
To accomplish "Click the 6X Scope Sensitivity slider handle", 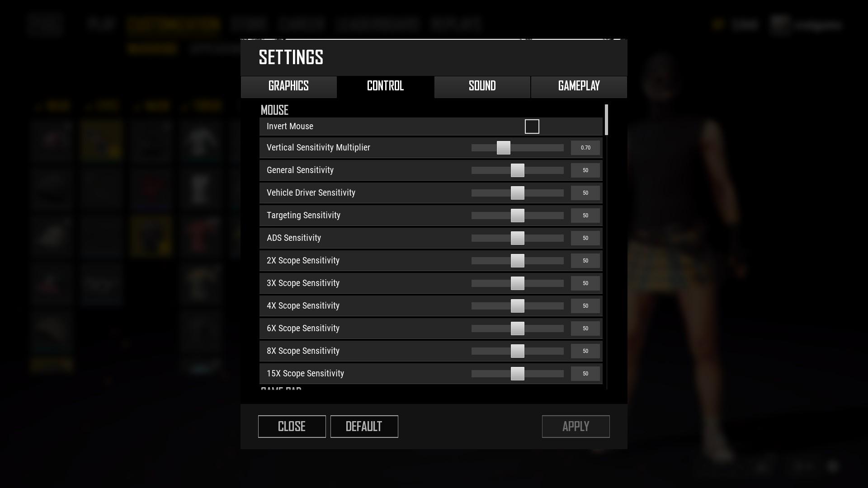I will click(517, 328).
